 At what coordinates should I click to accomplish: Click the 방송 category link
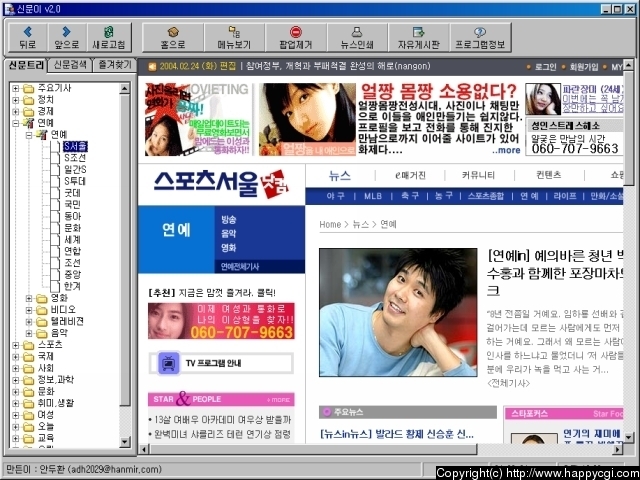pyautogui.click(x=229, y=220)
